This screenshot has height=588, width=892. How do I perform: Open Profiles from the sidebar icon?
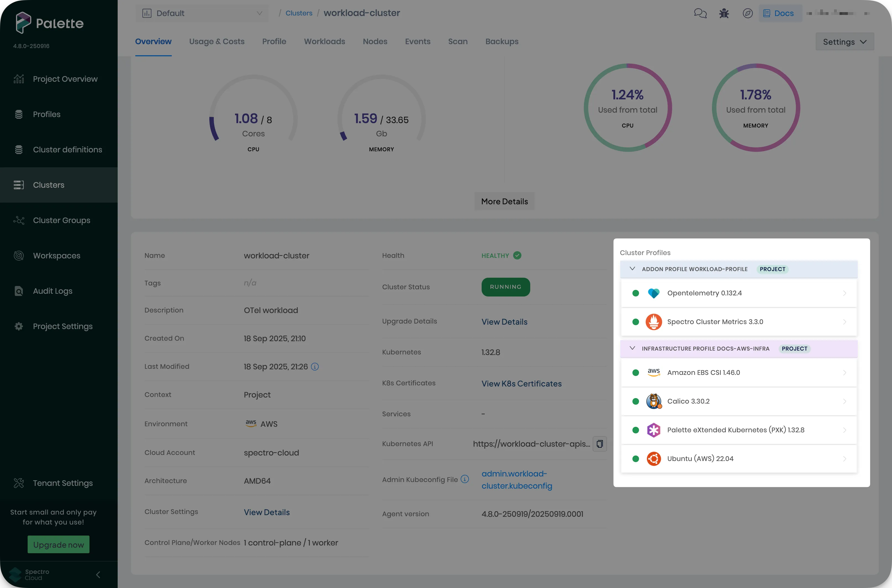[19, 114]
